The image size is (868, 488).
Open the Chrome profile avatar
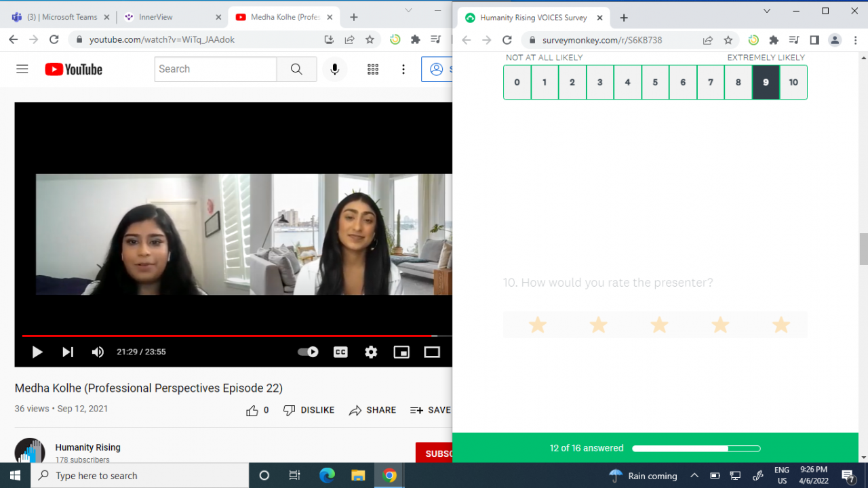tap(835, 40)
